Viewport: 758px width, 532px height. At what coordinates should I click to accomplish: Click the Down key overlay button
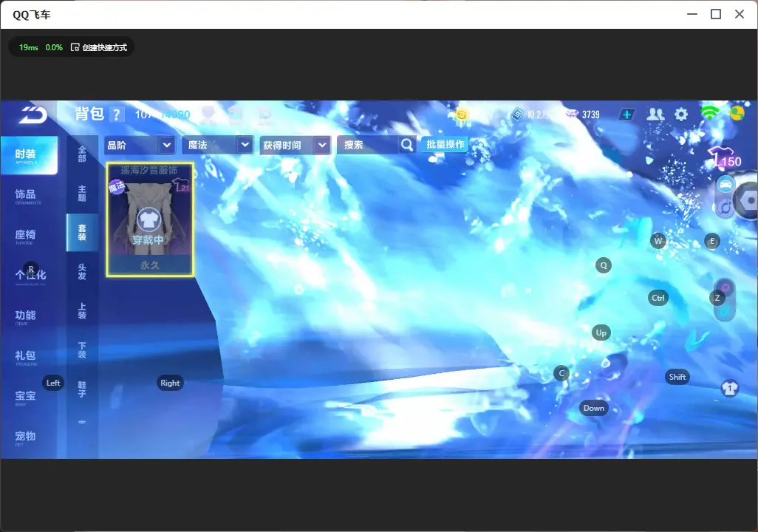click(x=594, y=408)
